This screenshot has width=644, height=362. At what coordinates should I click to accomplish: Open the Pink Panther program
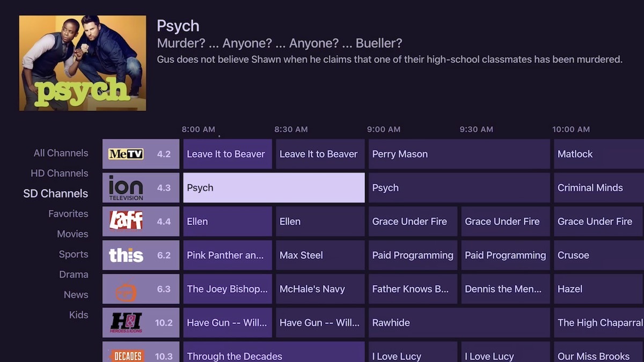coord(228,255)
